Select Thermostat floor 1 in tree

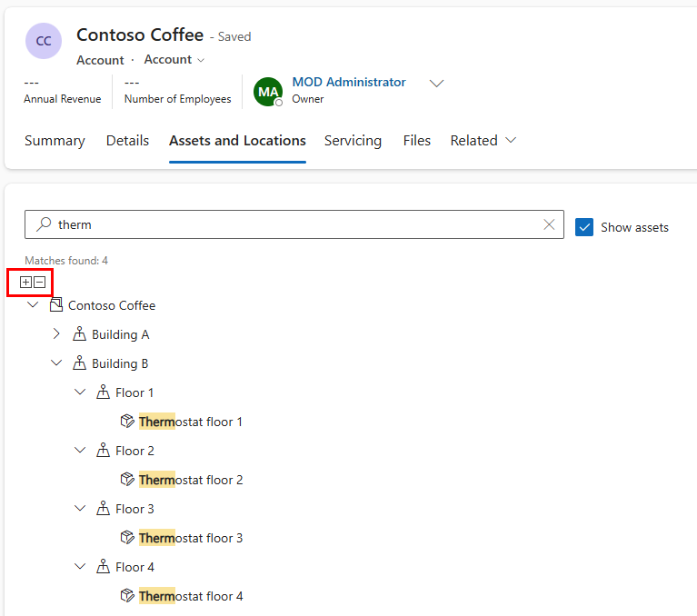[191, 422]
